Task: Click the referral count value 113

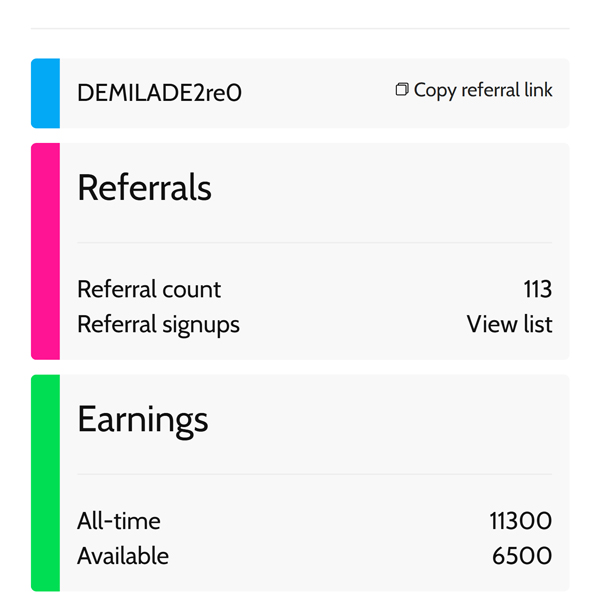Action: click(x=537, y=290)
